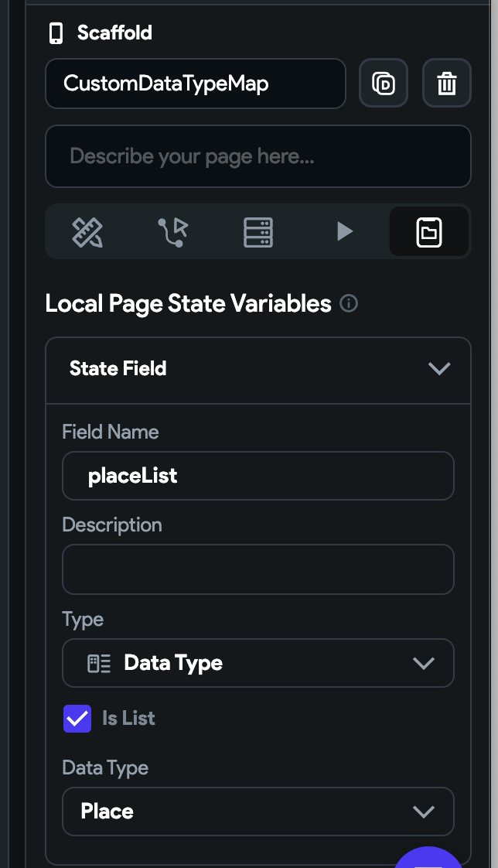Open the design properties ruler-pencil tab
This screenshot has width=498, height=868.
[87, 231]
